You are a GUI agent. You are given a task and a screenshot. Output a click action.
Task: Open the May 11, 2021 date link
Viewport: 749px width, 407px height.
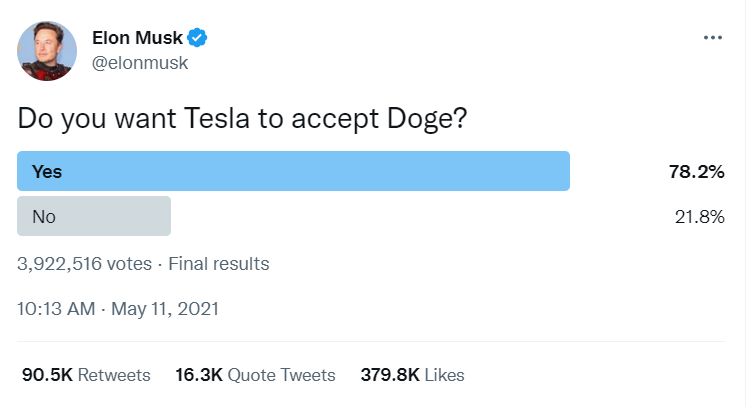(165, 309)
